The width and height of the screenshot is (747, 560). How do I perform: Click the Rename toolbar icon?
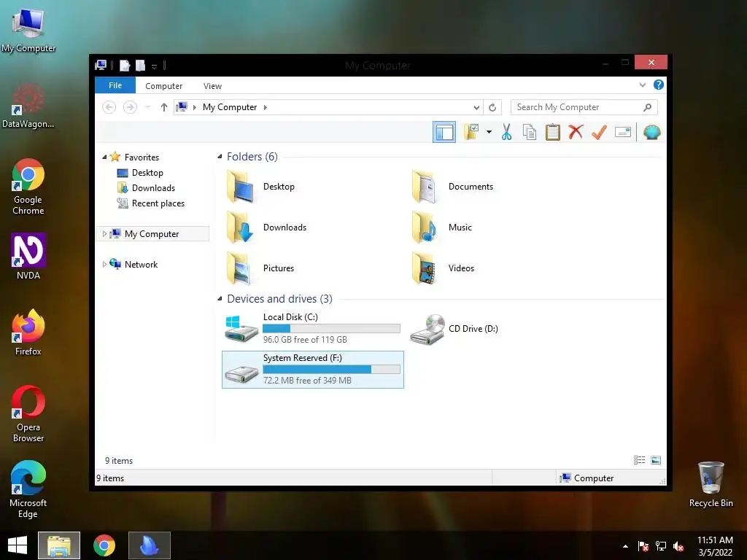click(x=623, y=132)
